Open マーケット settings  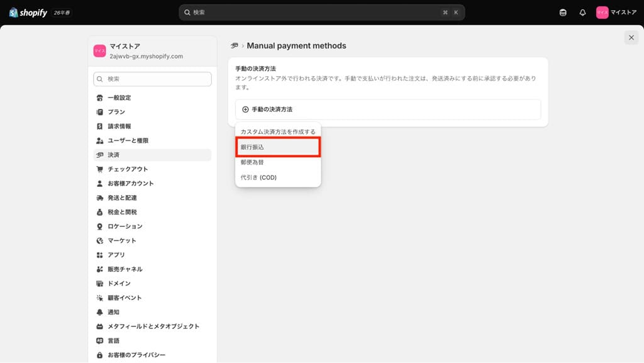(152, 240)
